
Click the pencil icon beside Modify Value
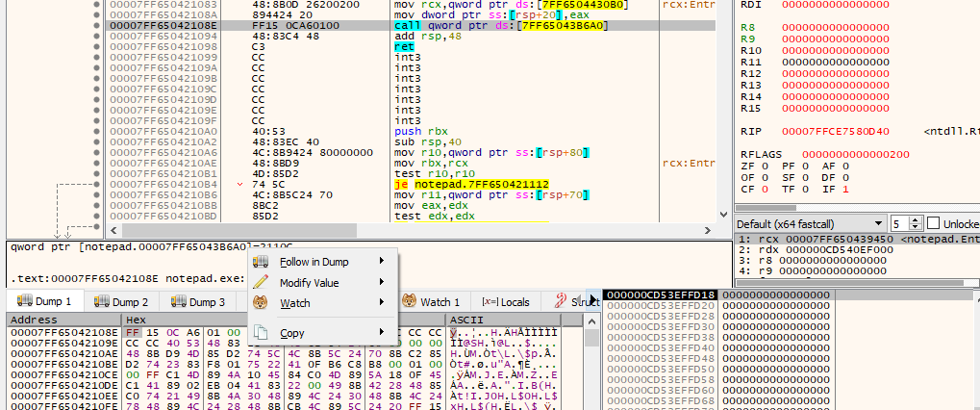[261, 283]
